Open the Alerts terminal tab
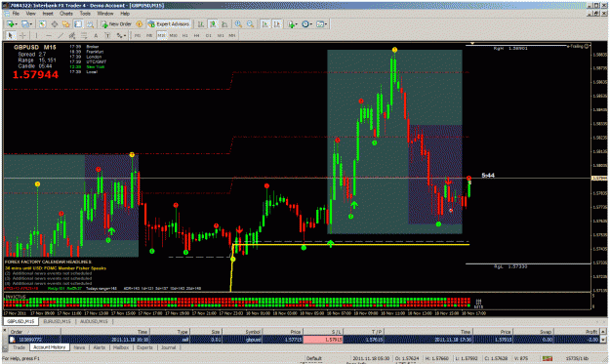This screenshot has height=364, width=610. click(100, 347)
